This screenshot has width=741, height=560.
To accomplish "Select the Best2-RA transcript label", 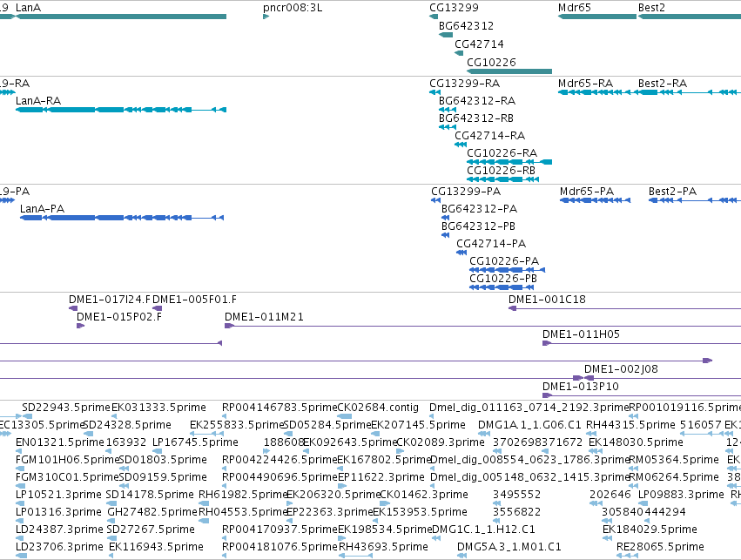I will tap(662, 84).
